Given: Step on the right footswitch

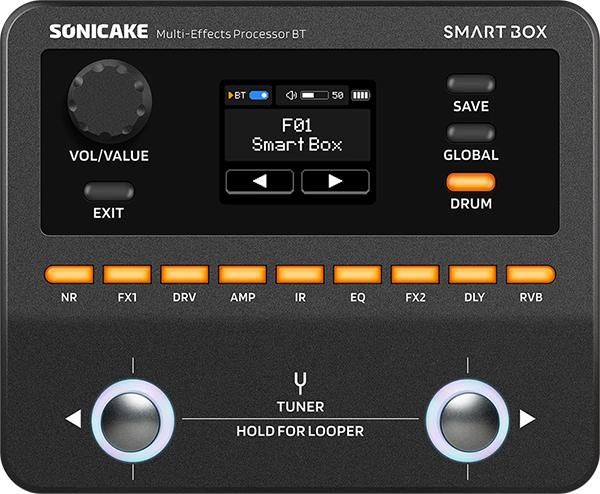Looking at the screenshot, I should point(468,421).
